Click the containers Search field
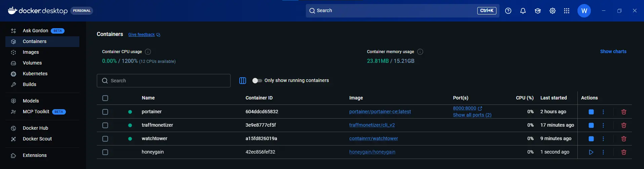Image resolution: width=644 pixels, height=169 pixels. point(164,81)
